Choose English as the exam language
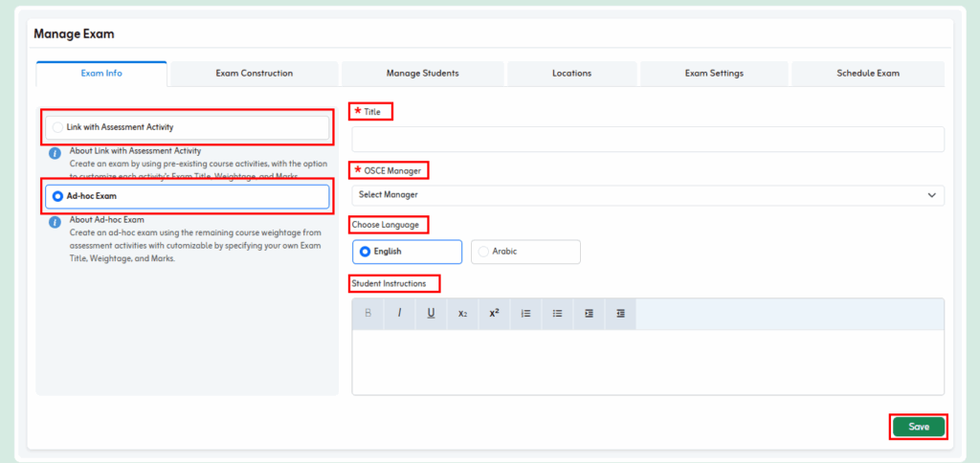This screenshot has height=463, width=980. 366,252
